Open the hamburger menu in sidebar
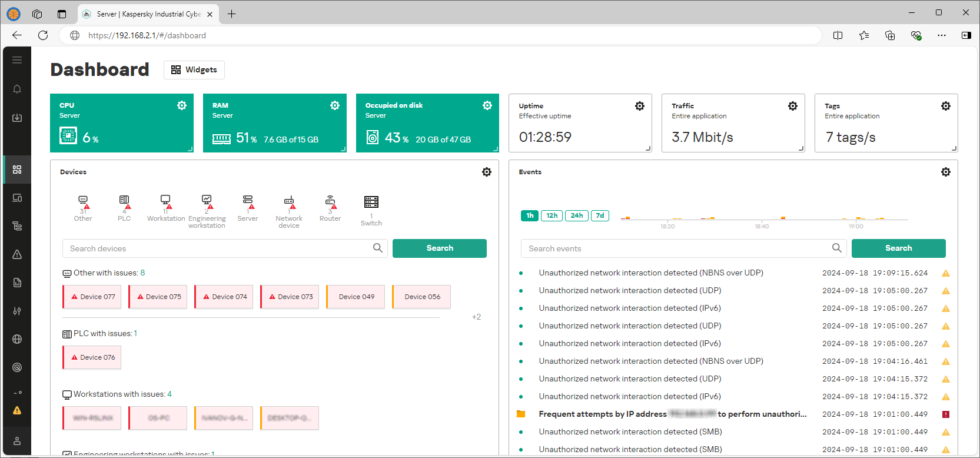This screenshot has height=458, width=980. click(x=17, y=60)
